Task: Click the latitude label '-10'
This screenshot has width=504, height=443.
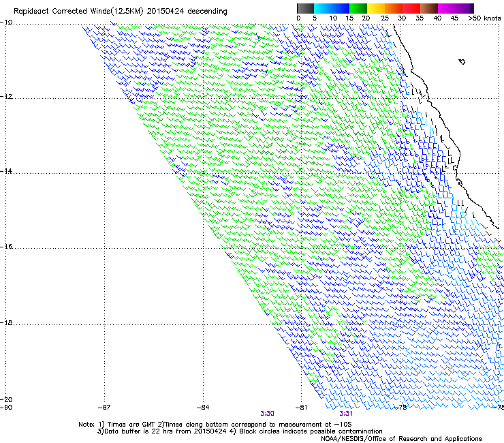Action: (x=6, y=22)
